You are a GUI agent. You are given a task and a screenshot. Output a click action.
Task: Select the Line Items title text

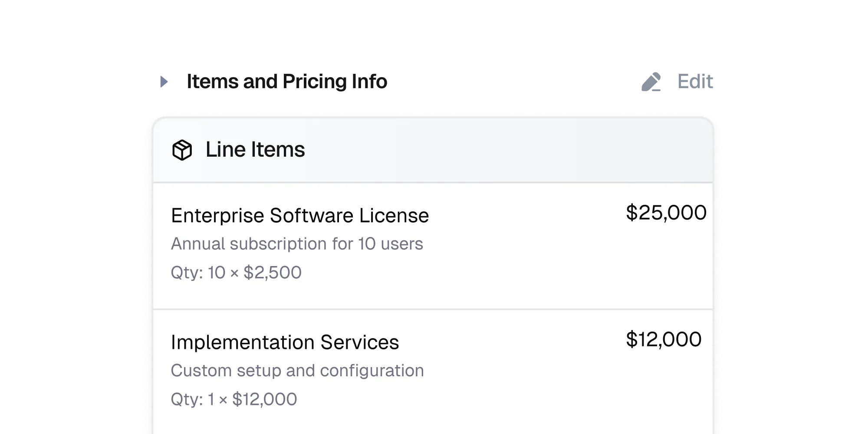pyautogui.click(x=254, y=150)
